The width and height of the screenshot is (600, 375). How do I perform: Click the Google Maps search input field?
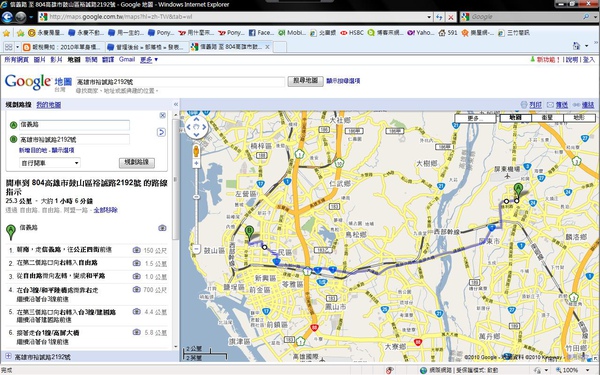180,82
